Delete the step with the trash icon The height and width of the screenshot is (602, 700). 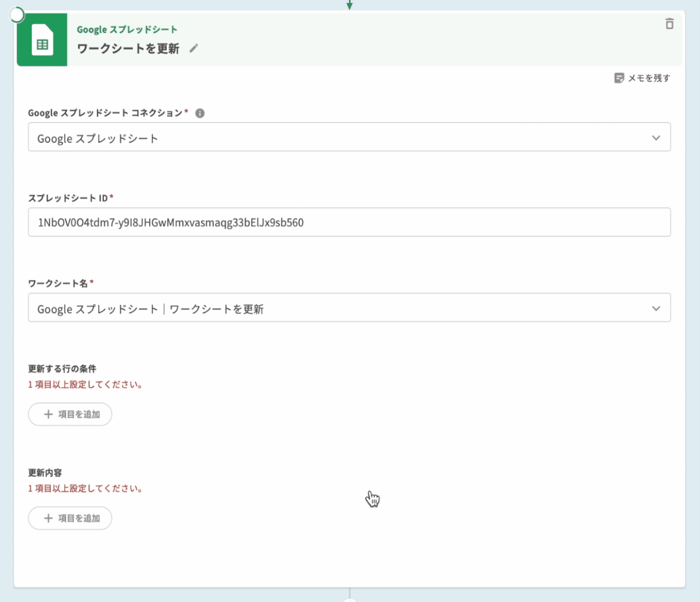click(x=669, y=24)
